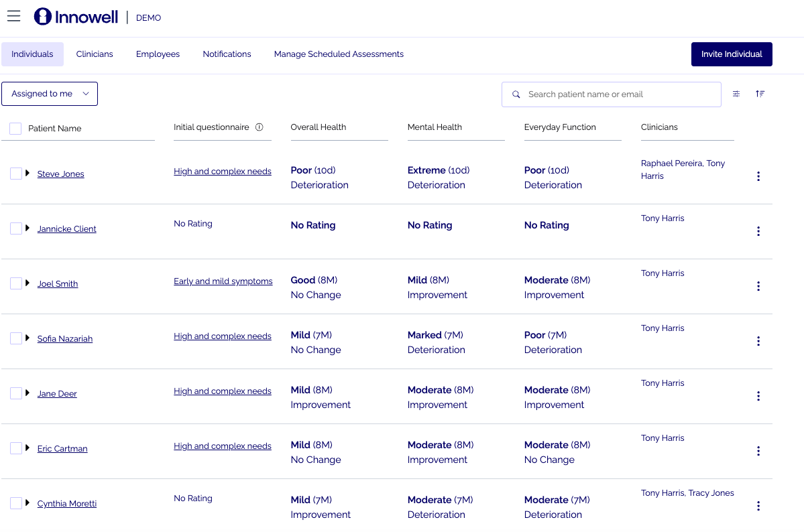This screenshot has height=532, width=804.
Task: Open more options for Cynthia Moretti
Action: click(x=758, y=506)
